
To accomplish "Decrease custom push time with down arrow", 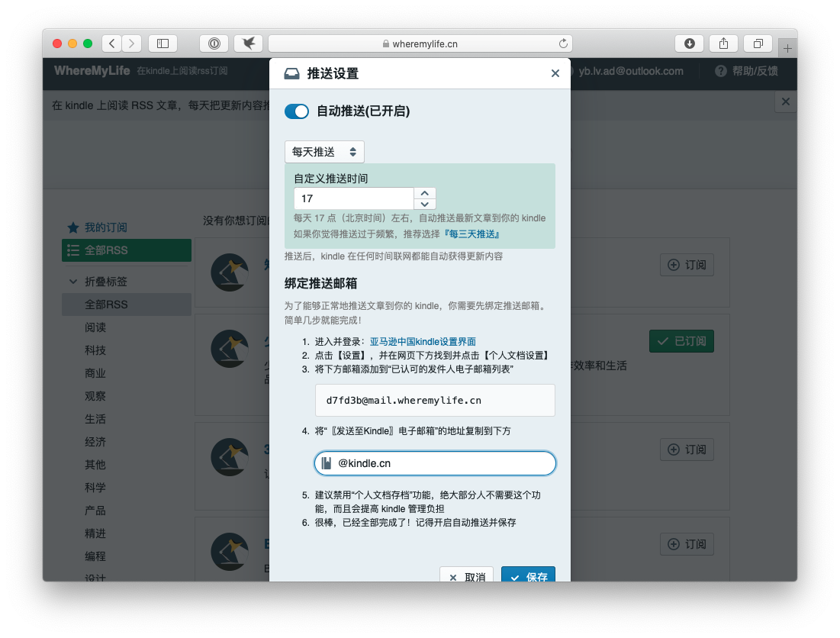I will 425,204.
